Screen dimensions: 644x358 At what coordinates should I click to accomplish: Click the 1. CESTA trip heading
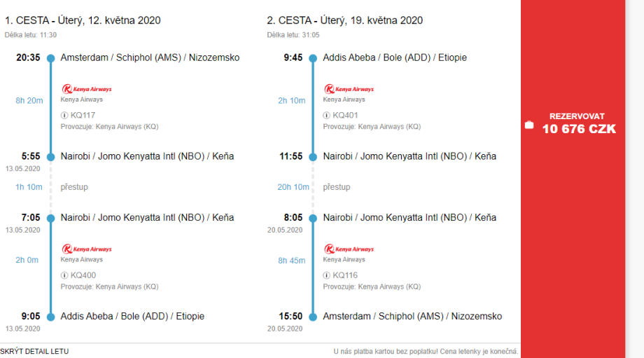point(83,20)
